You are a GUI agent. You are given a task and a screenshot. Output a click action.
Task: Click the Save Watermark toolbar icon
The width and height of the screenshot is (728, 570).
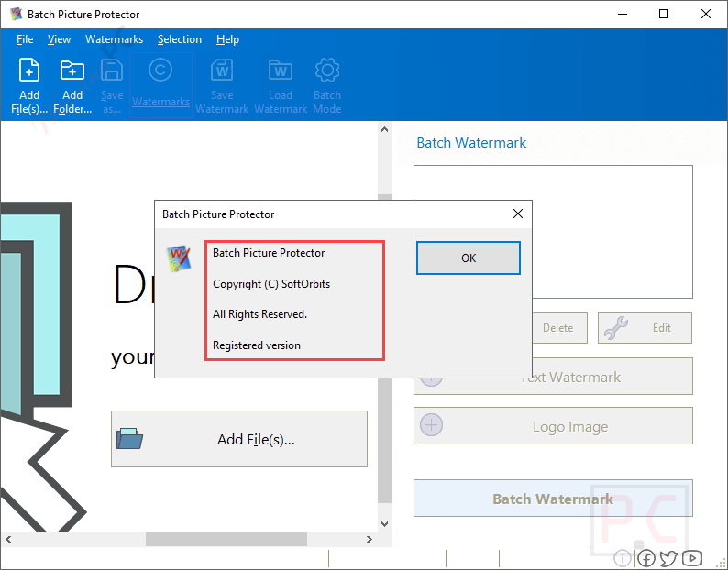(x=222, y=70)
